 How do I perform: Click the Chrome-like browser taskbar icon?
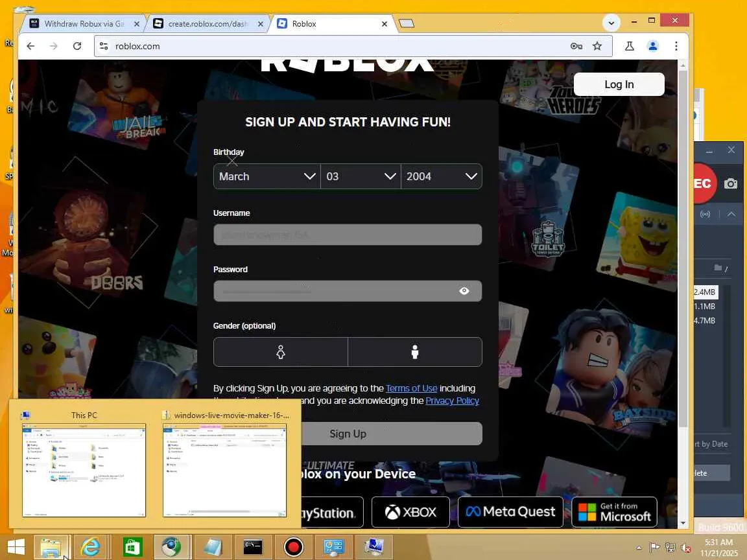tap(171, 548)
